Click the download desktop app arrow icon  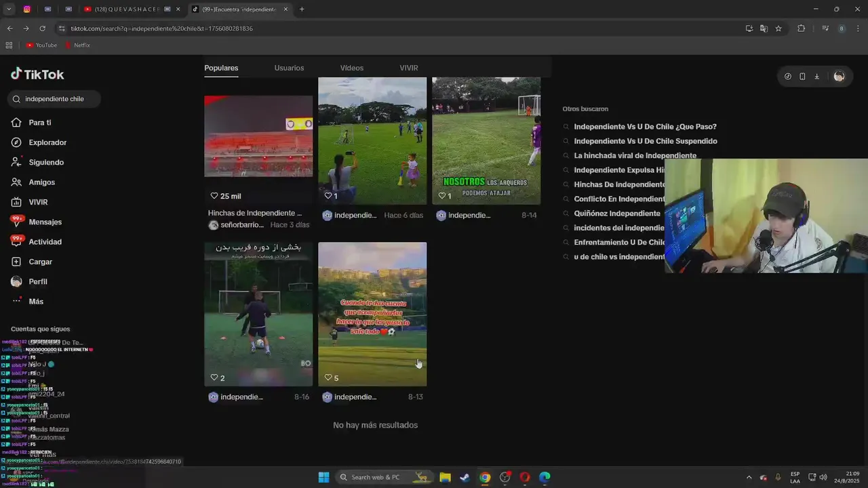tap(816, 77)
